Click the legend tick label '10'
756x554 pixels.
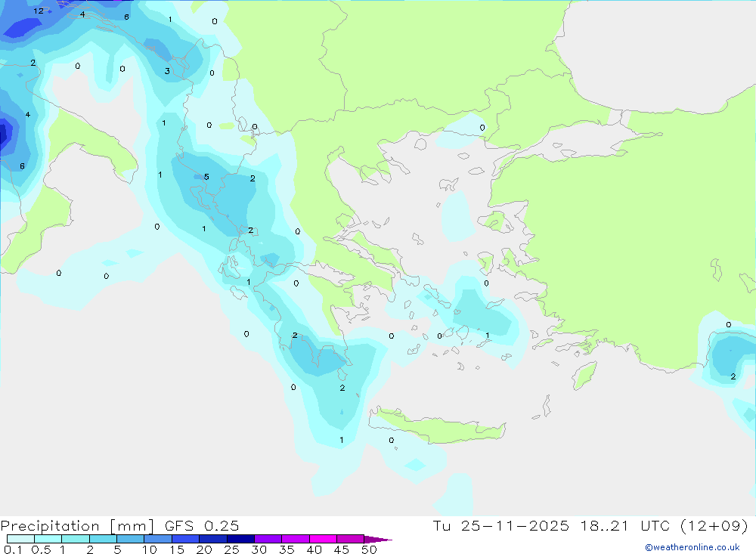[150, 549]
